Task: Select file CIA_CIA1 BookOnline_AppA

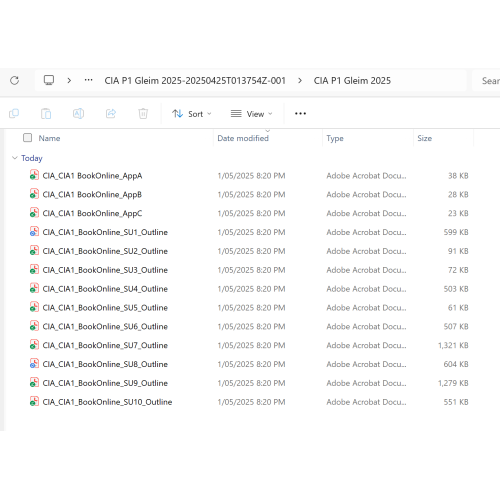Action: (92, 176)
